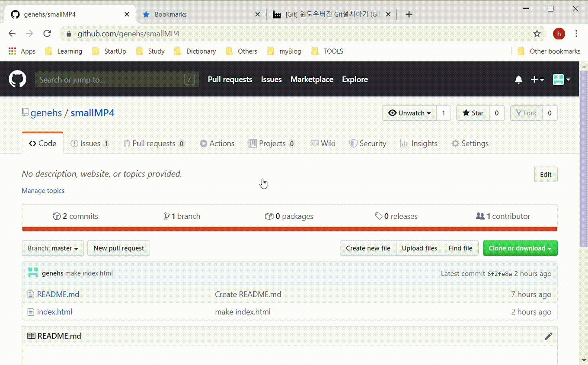Switch to the Security tab
The image size is (588, 365).
click(367, 143)
